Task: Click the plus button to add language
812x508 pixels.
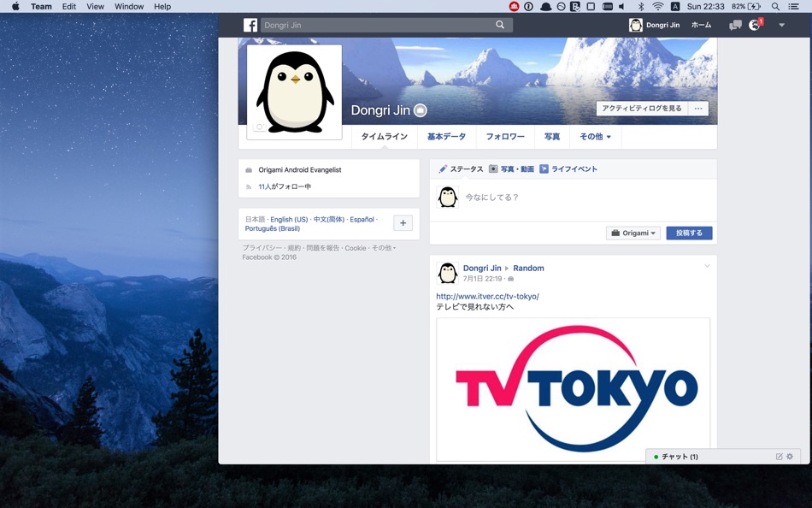Action: pos(403,223)
